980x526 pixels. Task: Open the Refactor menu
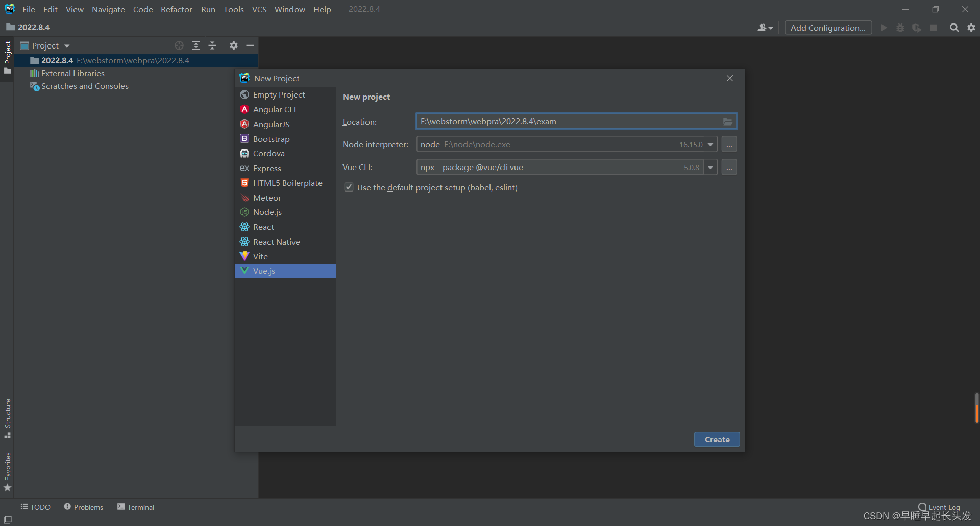point(176,9)
